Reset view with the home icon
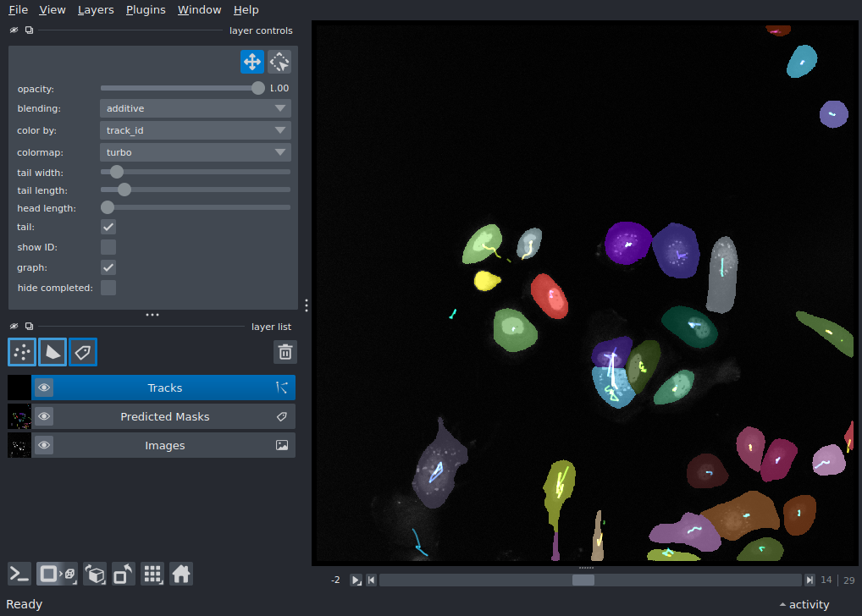This screenshot has height=616, width=862. tap(181, 574)
